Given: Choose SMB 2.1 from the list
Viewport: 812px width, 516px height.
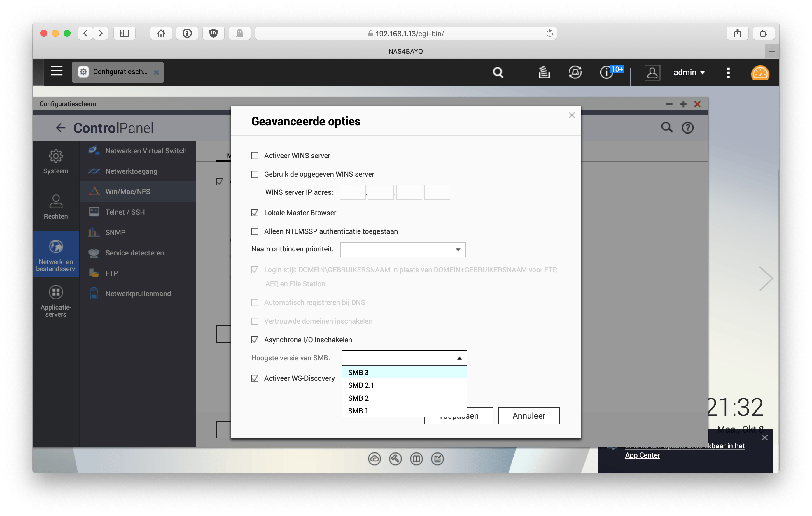Looking at the screenshot, I should click(x=361, y=385).
